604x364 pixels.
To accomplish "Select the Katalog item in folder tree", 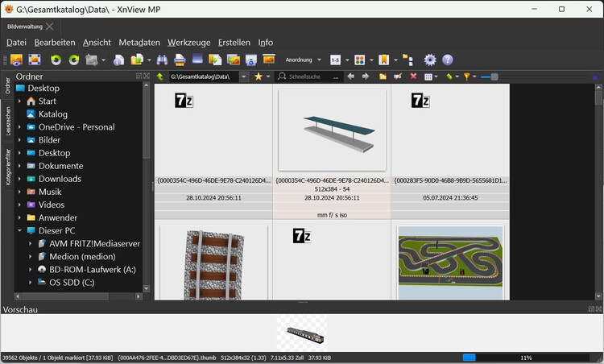I will [x=52, y=114].
